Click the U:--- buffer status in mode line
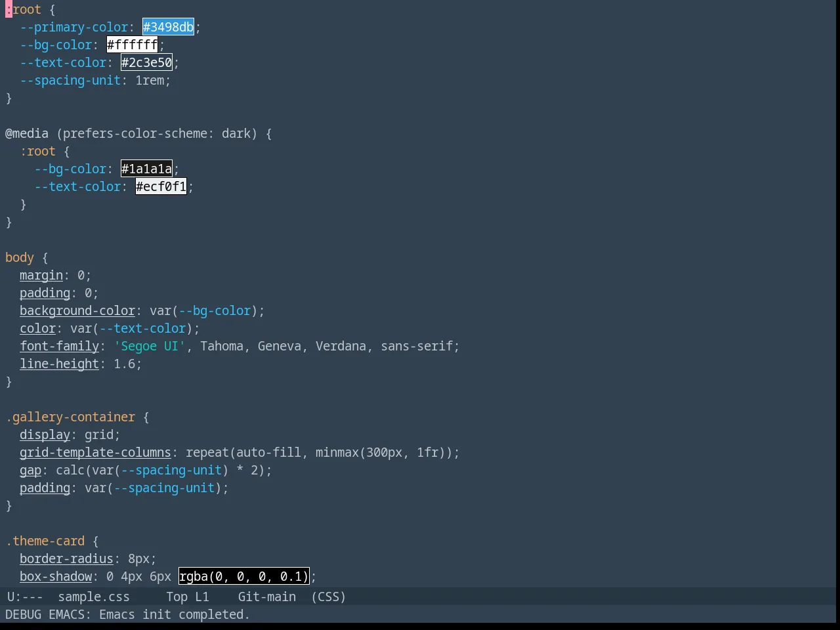Image resolution: width=840 pixels, height=630 pixels. (24, 597)
